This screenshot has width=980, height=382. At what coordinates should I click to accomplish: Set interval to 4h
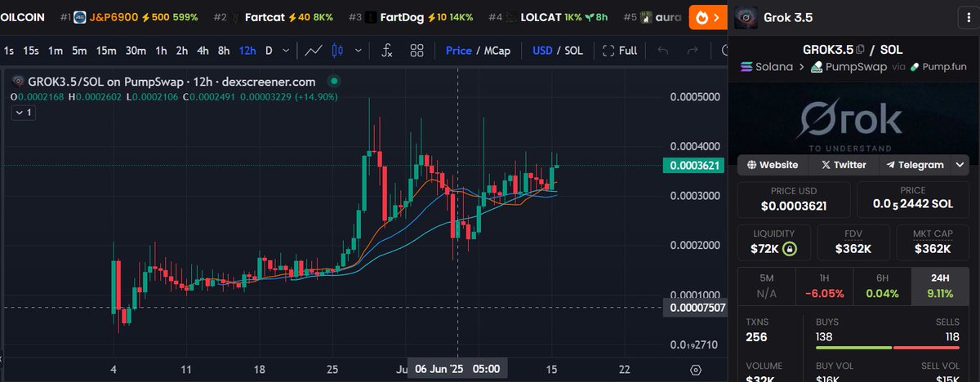point(203,51)
